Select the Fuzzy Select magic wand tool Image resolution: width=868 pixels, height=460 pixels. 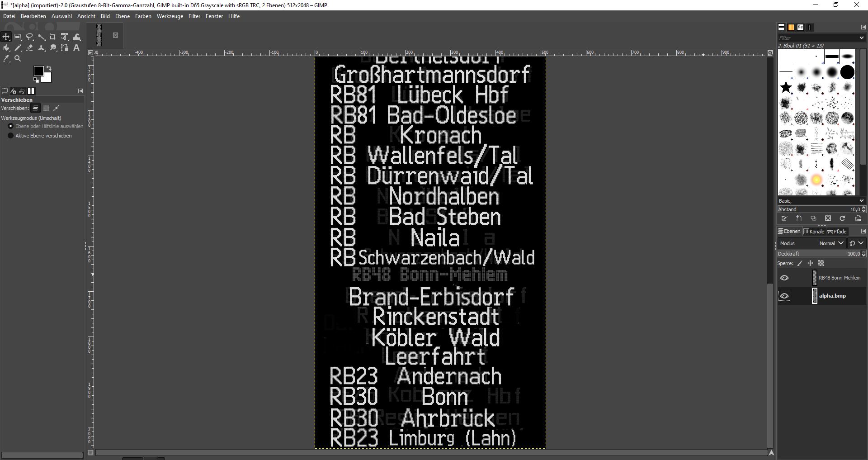42,37
